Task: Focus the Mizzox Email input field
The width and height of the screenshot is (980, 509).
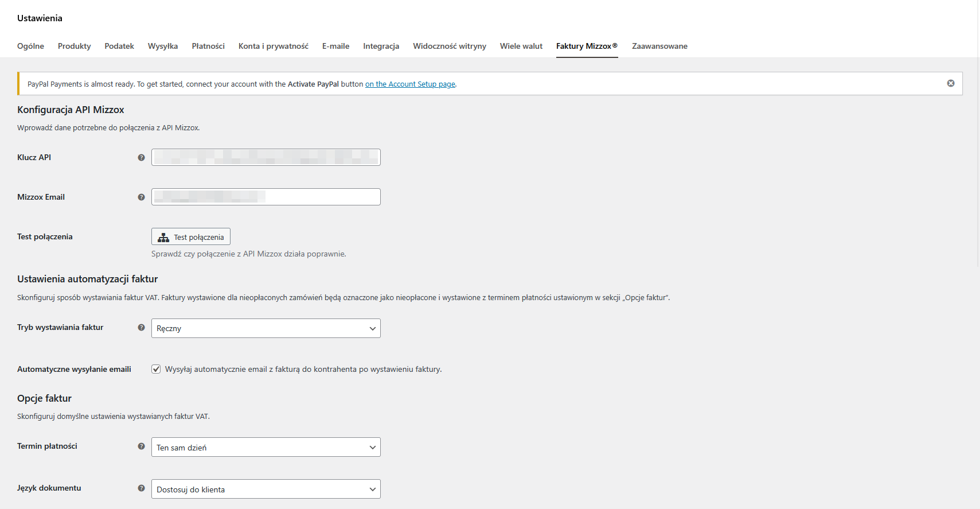Action: tap(266, 197)
